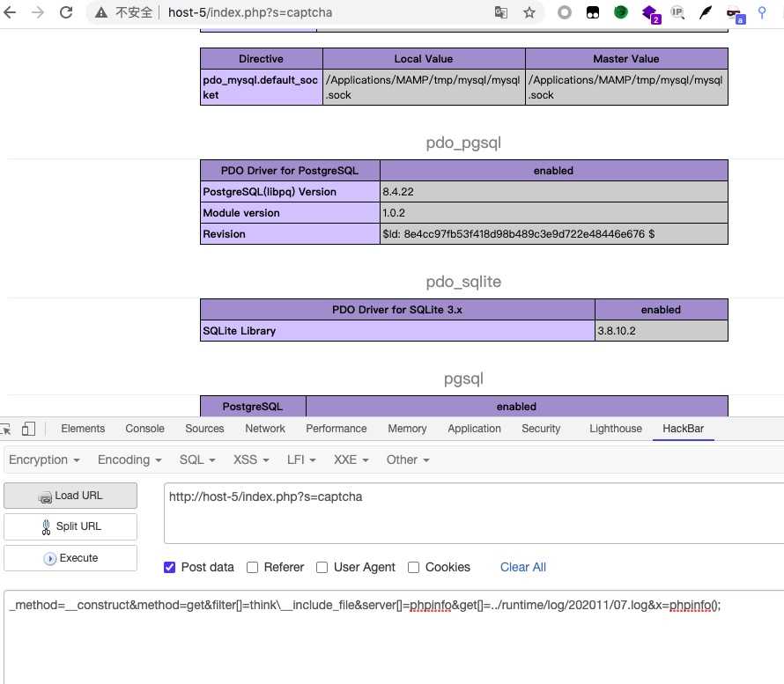The width and height of the screenshot is (784, 684).
Task: Open the Performance tab
Action: click(336, 429)
